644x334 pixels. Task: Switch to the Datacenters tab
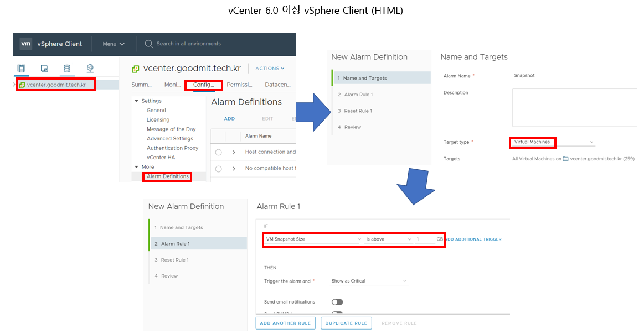click(277, 85)
